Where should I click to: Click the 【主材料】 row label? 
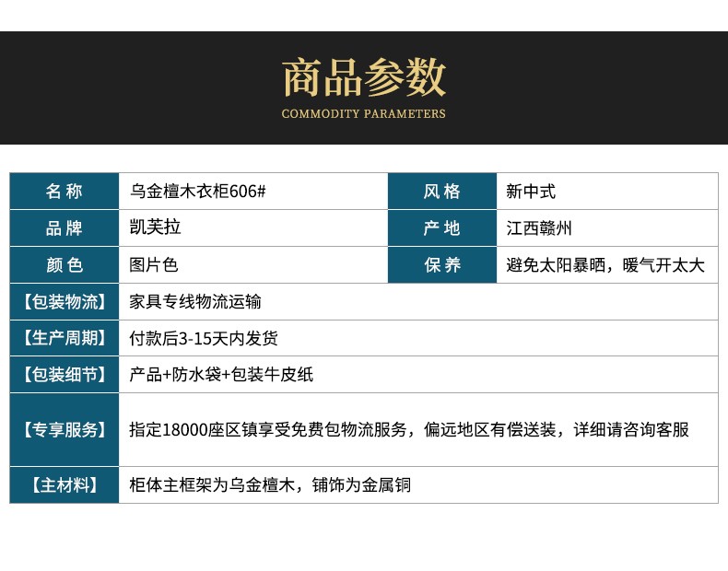[x=65, y=484]
